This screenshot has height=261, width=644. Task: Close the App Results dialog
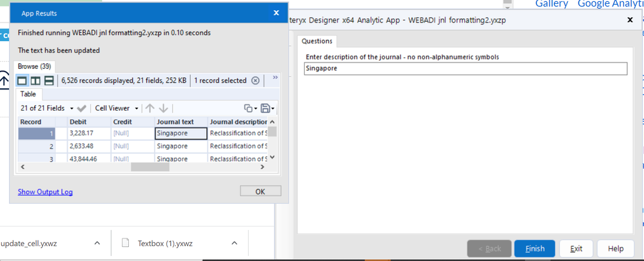tap(277, 13)
